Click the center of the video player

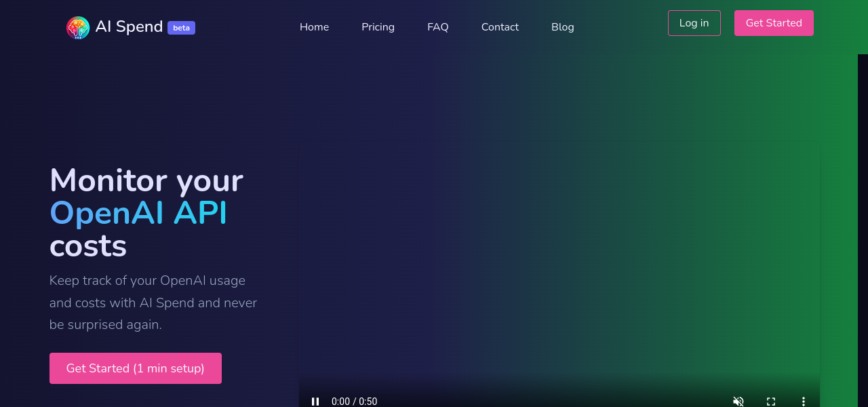(x=559, y=271)
